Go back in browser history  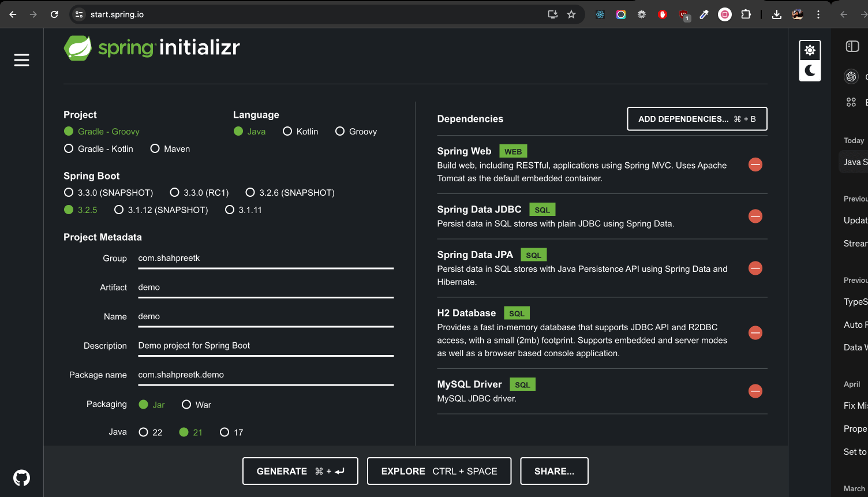point(13,14)
